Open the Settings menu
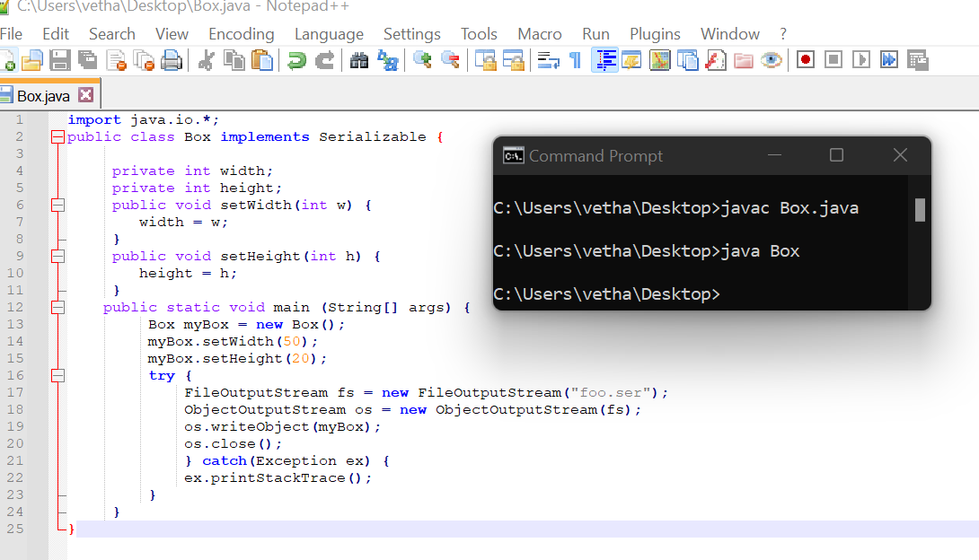Screen dimensions: 979x560 pos(412,34)
